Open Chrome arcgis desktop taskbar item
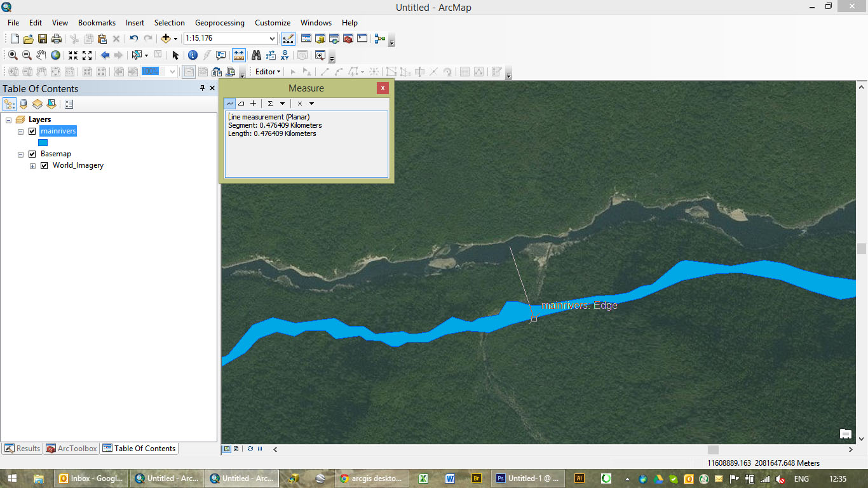Image resolution: width=868 pixels, height=488 pixels. click(x=372, y=478)
